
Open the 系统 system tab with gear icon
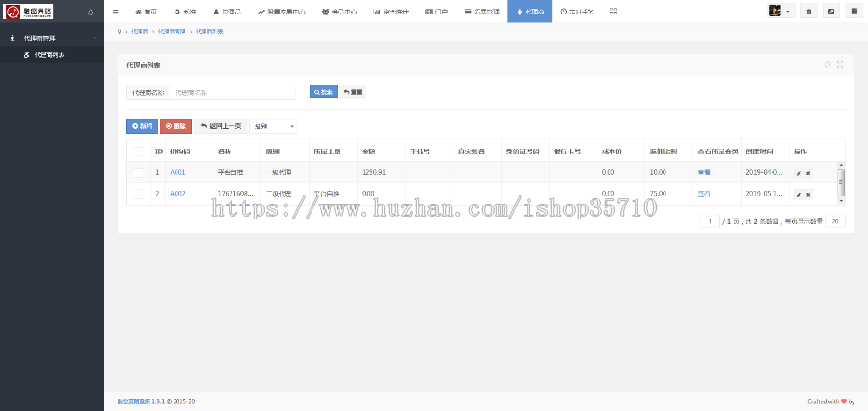[x=185, y=11]
